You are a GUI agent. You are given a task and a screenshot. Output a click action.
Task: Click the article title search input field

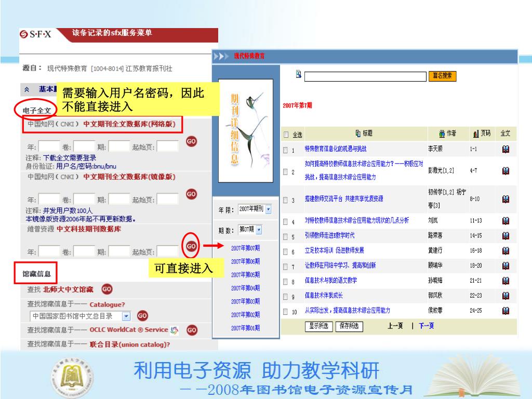pyautogui.click(x=365, y=76)
